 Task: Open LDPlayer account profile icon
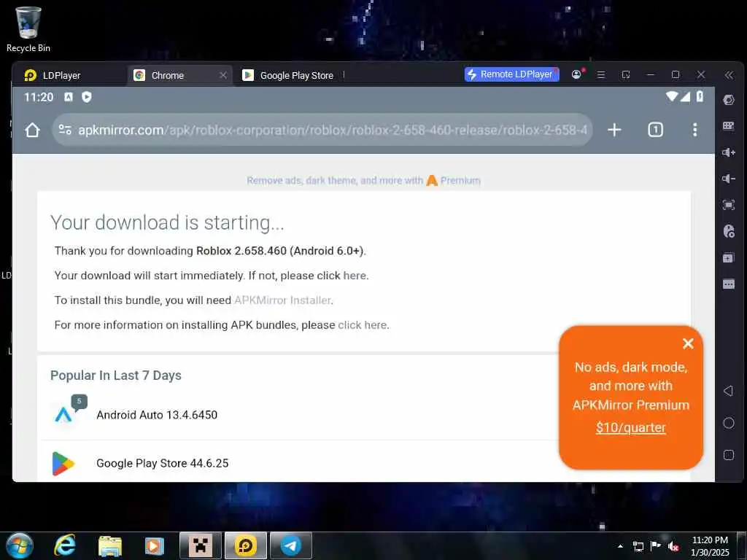pos(576,74)
